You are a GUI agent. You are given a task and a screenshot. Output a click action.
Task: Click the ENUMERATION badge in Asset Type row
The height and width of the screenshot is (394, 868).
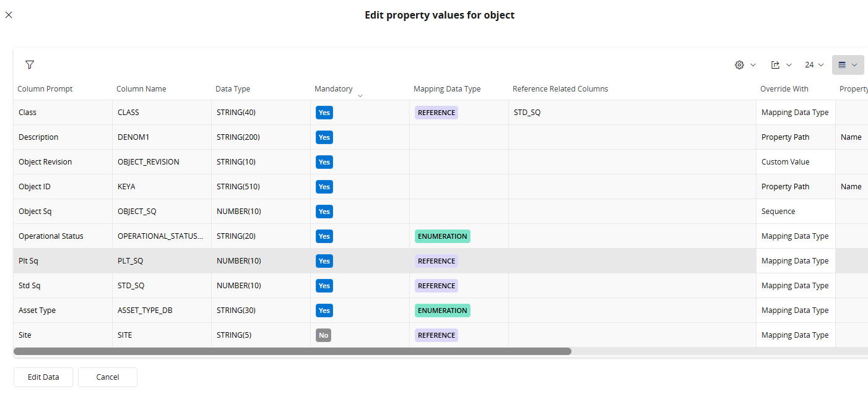tap(443, 310)
